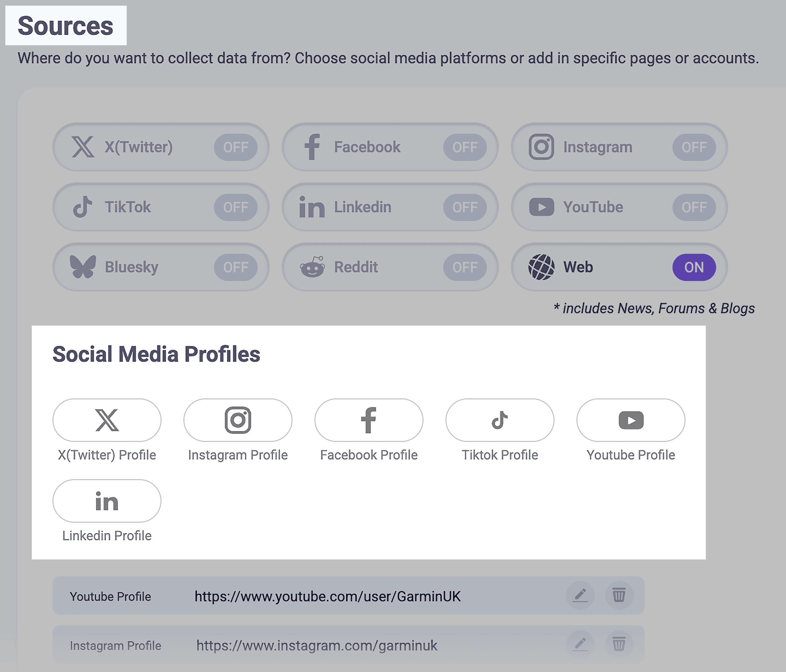
Task: Turn on the YouTube source
Action: [x=694, y=207]
